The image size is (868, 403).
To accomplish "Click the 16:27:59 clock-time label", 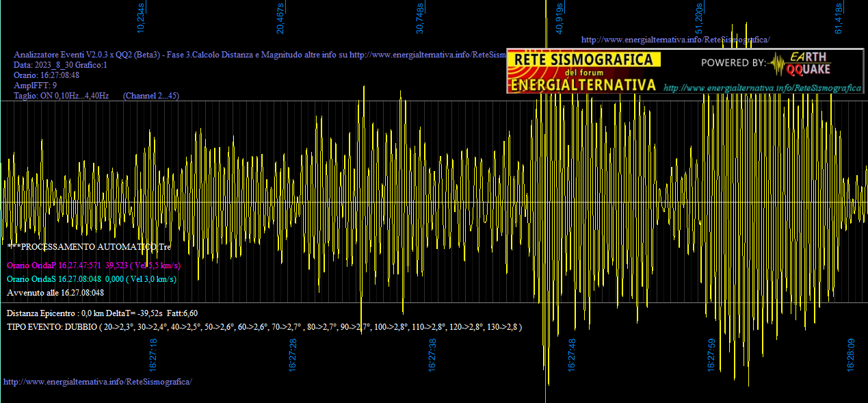I will pyautogui.click(x=711, y=355).
